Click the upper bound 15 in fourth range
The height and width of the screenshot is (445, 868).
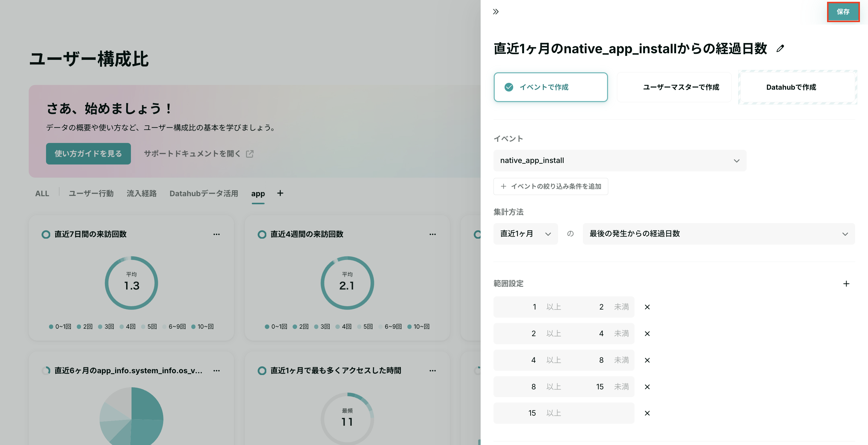pyautogui.click(x=600, y=387)
